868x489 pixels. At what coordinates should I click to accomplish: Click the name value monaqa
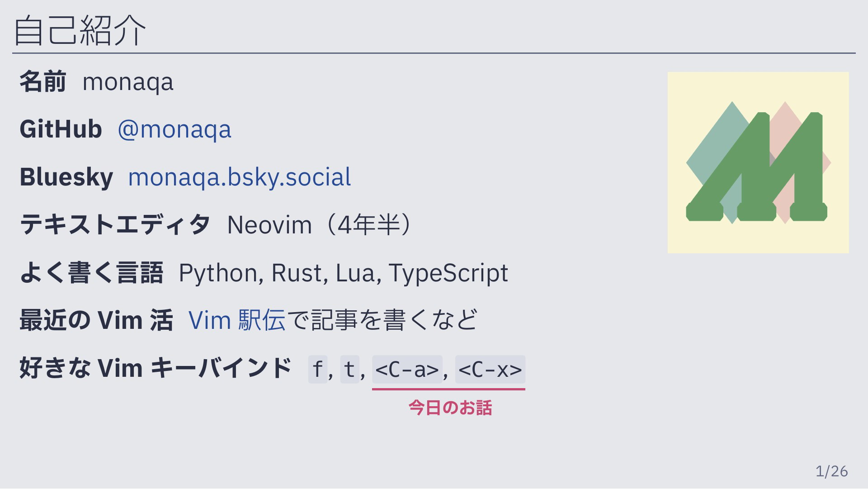[x=128, y=82]
